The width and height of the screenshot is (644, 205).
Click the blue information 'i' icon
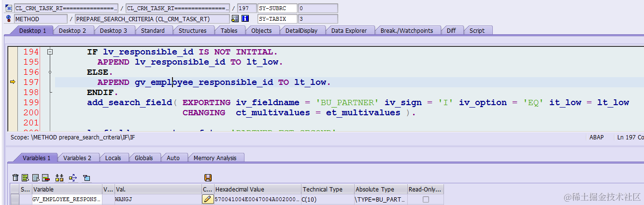[x=245, y=19]
